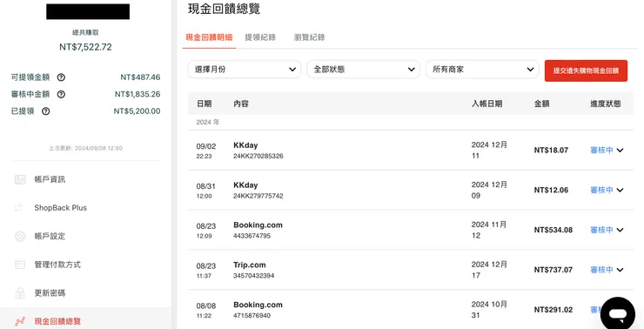Click the Booking.com order 4433674795
Screen dimensions: 644x329
point(252,236)
